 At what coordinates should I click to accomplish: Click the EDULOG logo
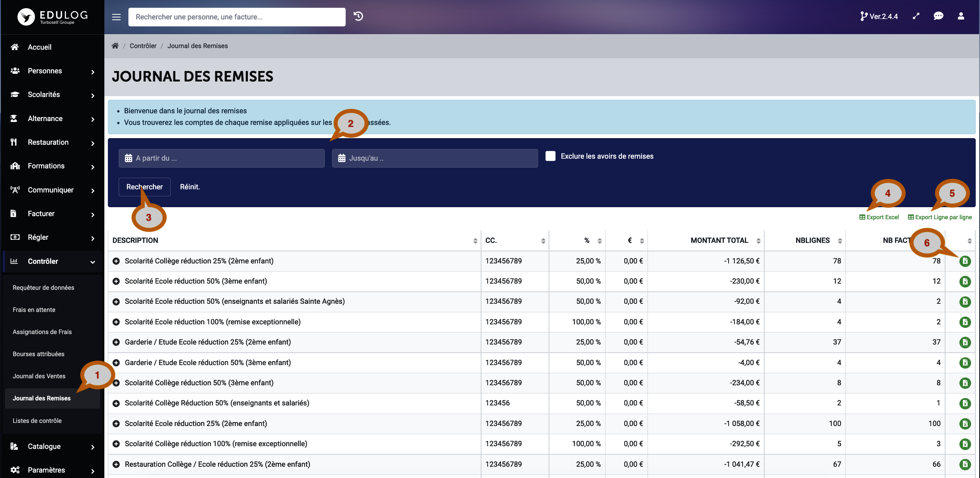pos(53,17)
